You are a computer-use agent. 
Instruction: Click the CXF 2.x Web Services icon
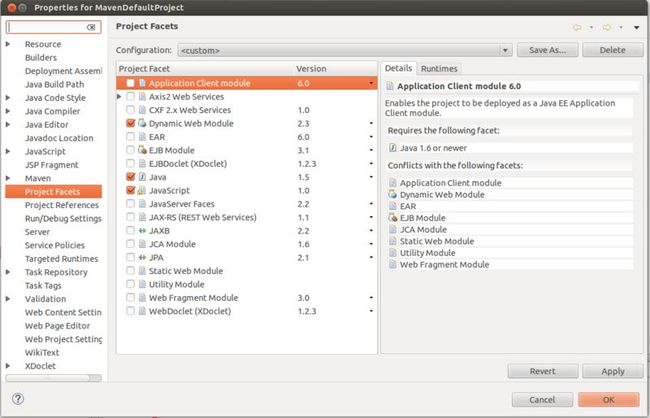(x=142, y=110)
